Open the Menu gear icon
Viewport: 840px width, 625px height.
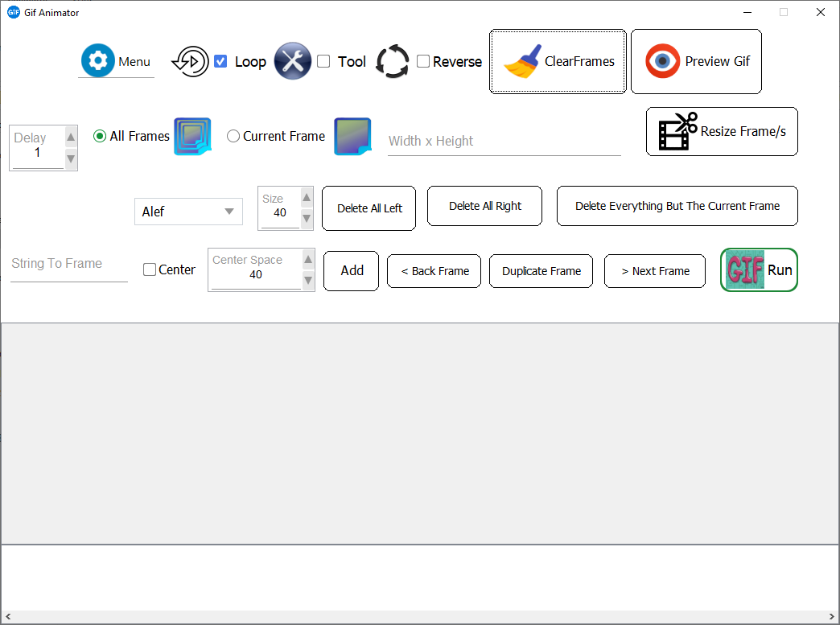click(x=97, y=60)
